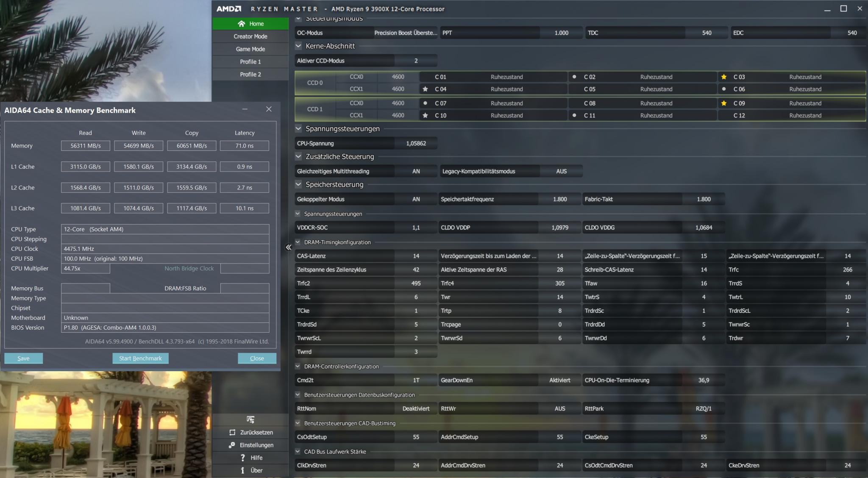Click the Speichertaktfrequenz value 1.800
868x478 pixels.
tap(560, 199)
